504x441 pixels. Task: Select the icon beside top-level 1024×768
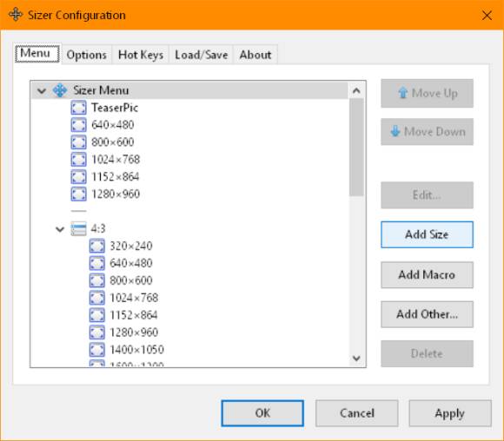[79, 160]
